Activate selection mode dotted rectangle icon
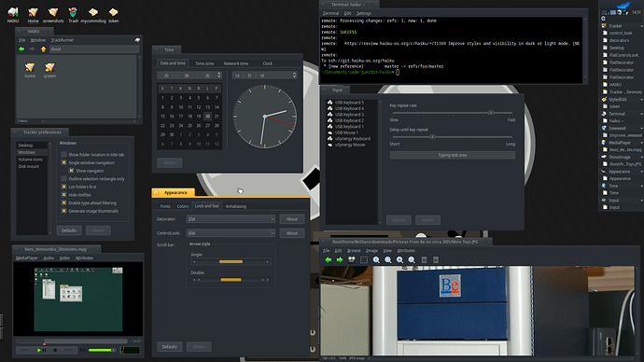Screen dimensions: 644x362 point(364,259)
